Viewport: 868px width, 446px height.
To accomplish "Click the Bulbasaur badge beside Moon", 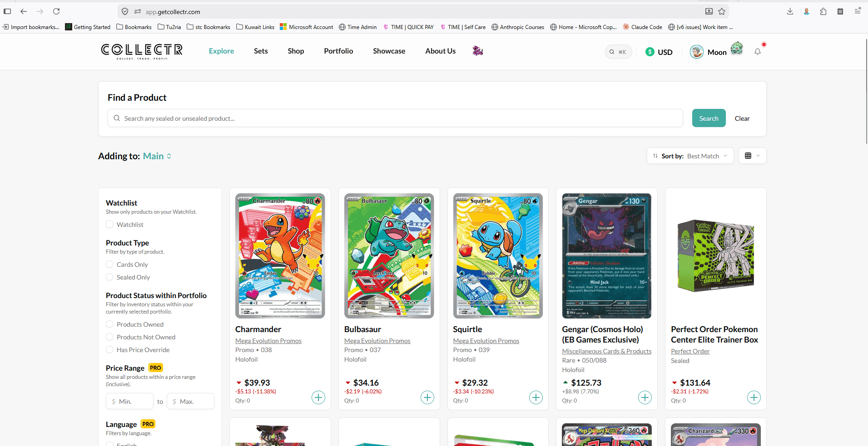I will [737, 48].
